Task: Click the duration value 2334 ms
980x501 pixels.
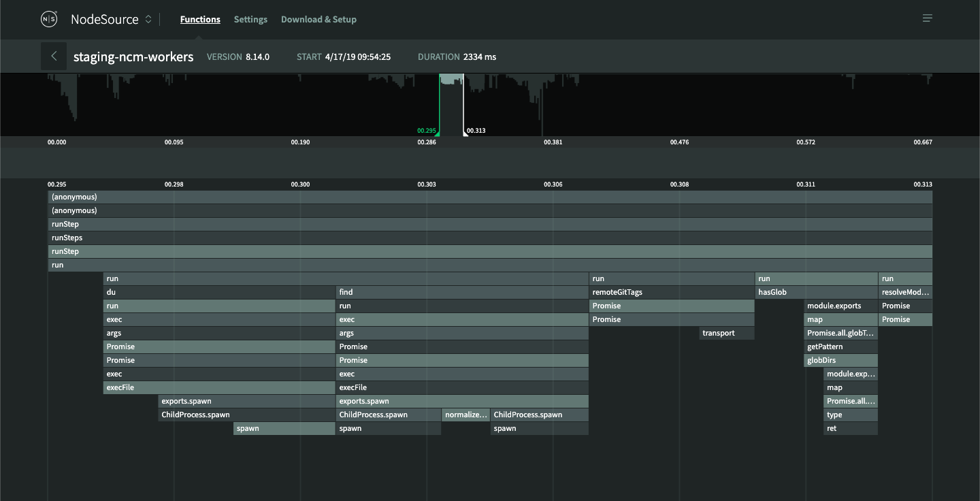Action: pos(480,56)
